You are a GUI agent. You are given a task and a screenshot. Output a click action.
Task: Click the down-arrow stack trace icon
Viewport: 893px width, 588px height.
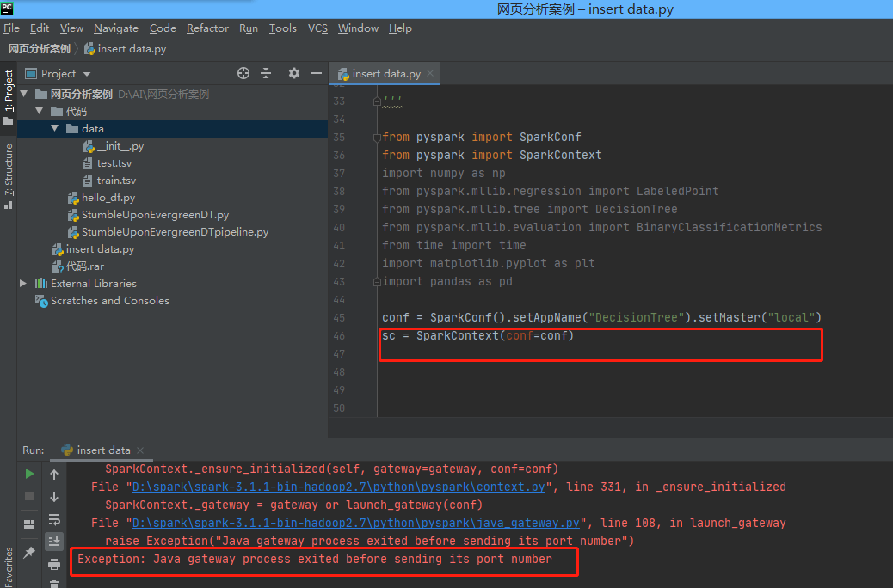[x=54, y=496]
